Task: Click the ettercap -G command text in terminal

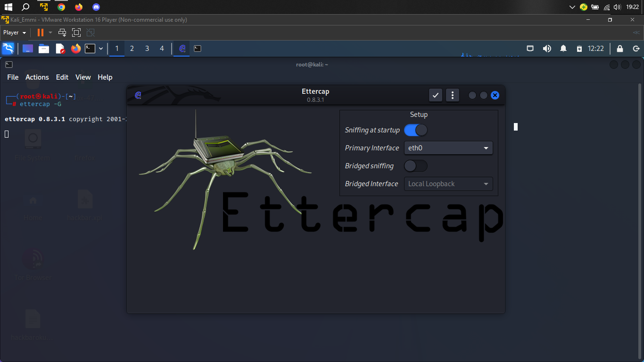Action: (41, 104)
